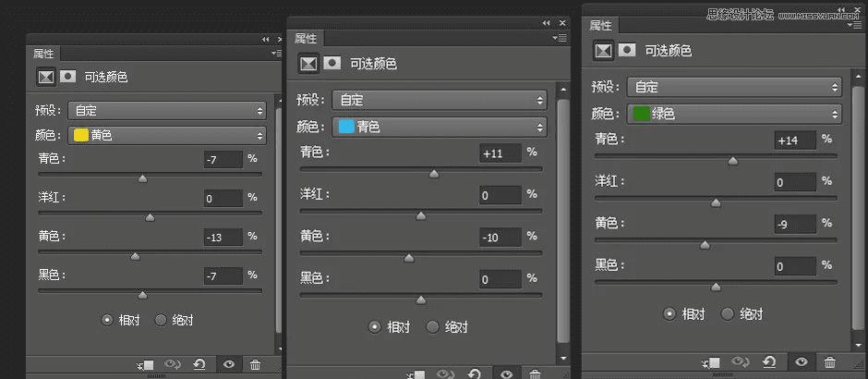Viewport: 868px width, 379px height.
Task: View previous state icon in green panel
Action: [741, 362]
